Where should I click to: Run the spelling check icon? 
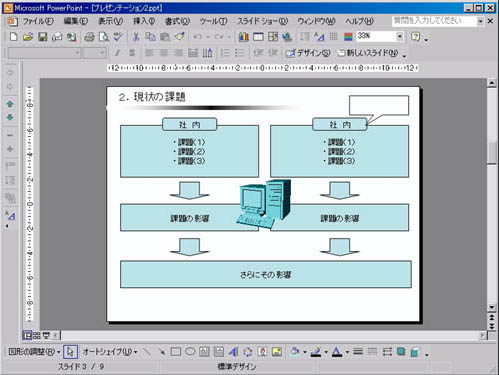click(118, 37)
